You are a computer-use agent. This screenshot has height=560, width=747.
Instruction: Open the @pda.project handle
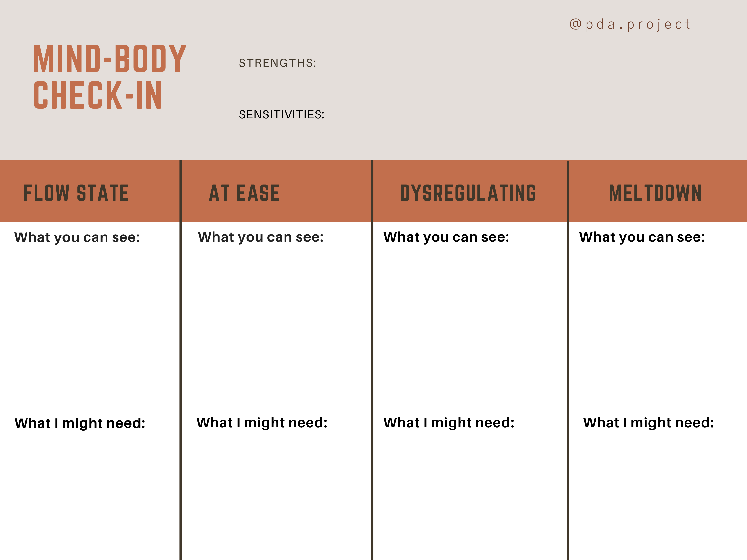(630, 24)
